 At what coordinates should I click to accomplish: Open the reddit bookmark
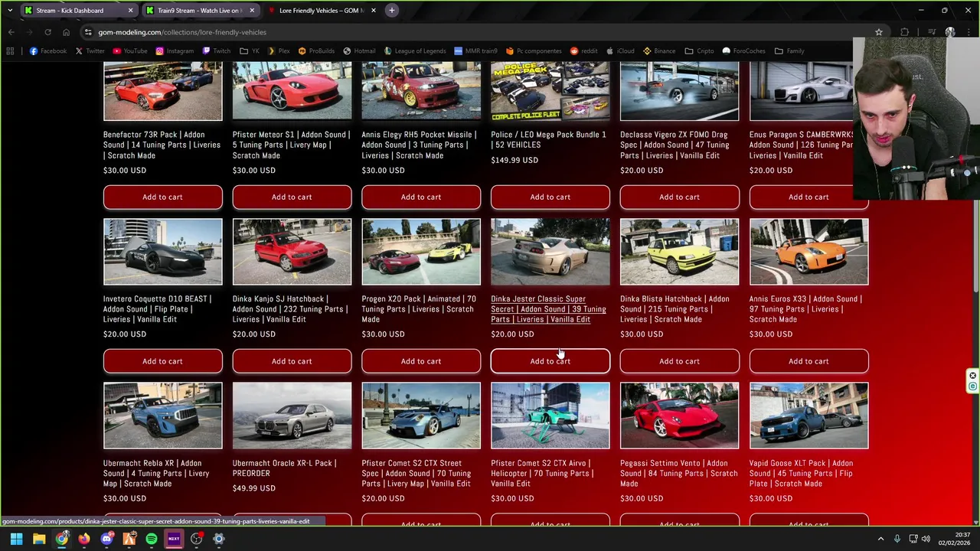coord(584,51)
